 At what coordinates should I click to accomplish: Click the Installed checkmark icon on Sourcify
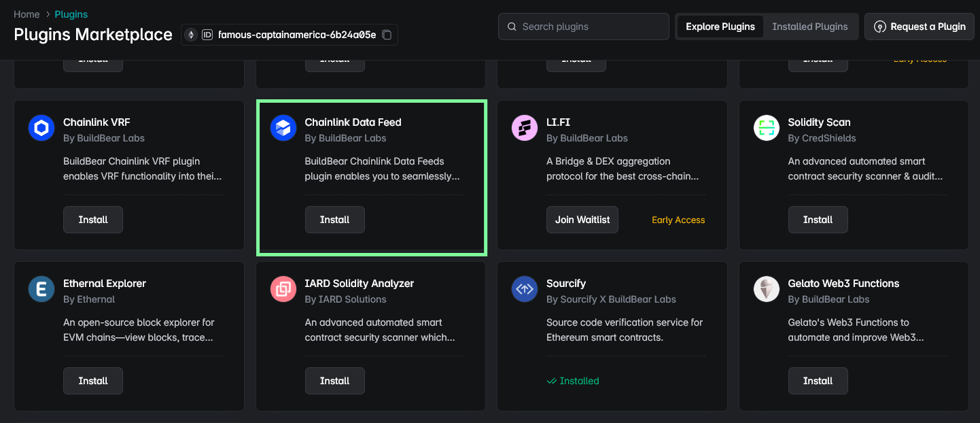[552, 381]
